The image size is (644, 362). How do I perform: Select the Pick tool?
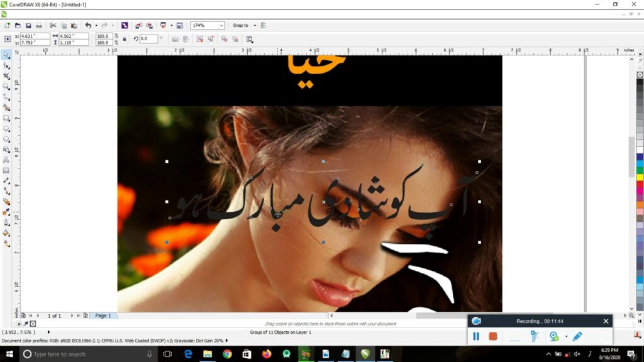(x=6, y=55)
